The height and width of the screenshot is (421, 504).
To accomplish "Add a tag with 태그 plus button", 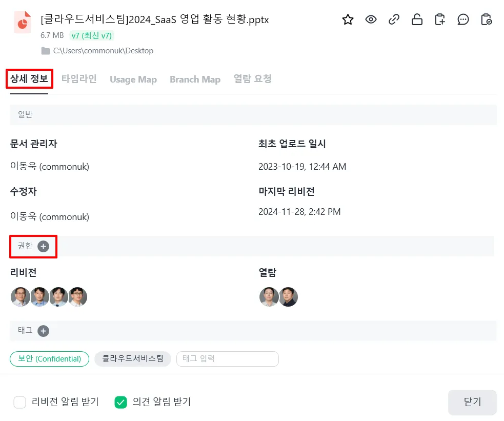I will pos(44,331).
